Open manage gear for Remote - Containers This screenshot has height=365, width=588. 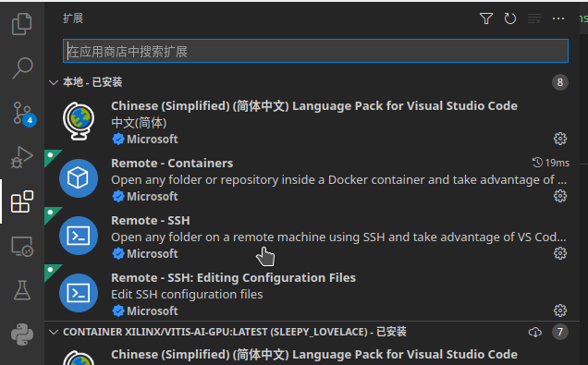click(x=560, y=196)
